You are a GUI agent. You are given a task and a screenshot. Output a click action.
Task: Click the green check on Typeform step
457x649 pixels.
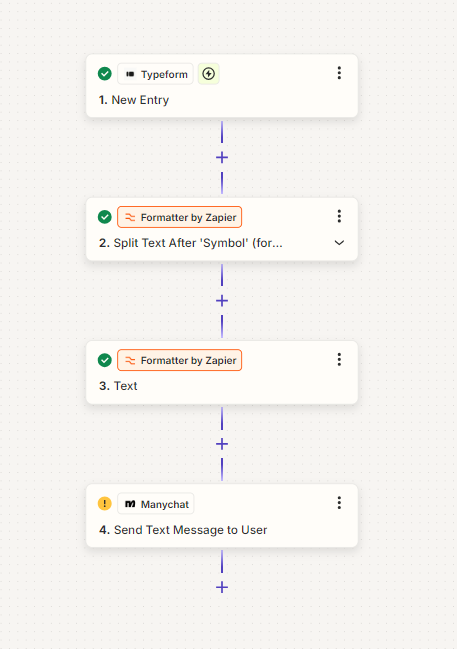point(105,74)
